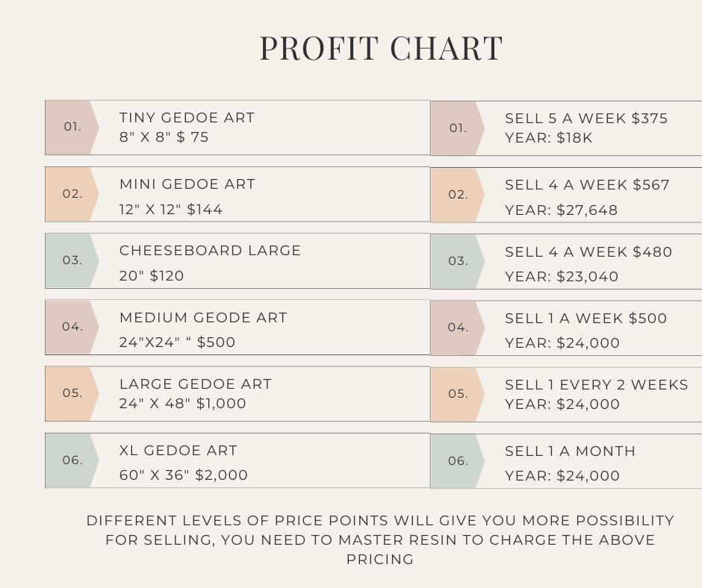This screenshot has width=702, height=588.
Task: Select the Sell 1 a Week $500 text
Action: (585, 331)
